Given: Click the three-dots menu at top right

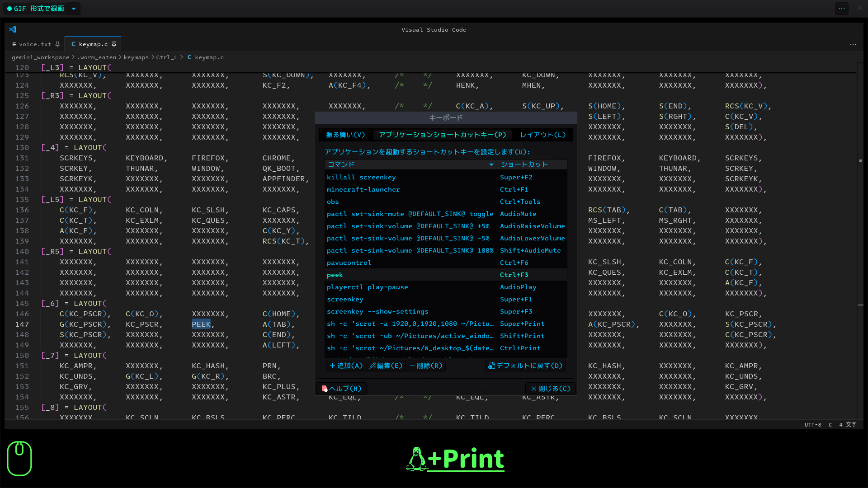Looking at the screenshot, I should tap(841, 9).
